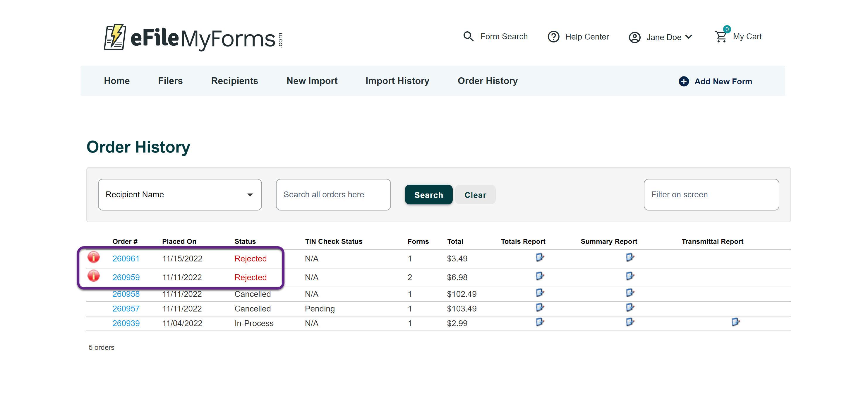Open the My Cart shopping cart icon

(721, 36)
